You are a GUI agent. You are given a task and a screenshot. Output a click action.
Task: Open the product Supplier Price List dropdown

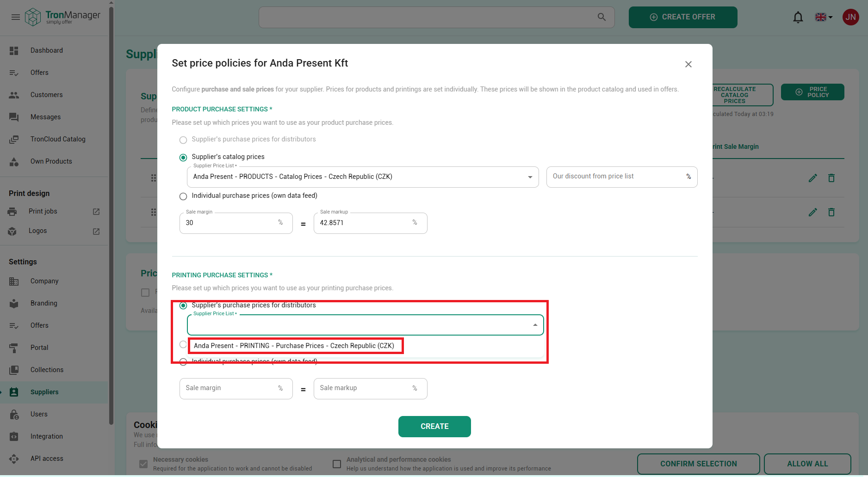(363, 177)
